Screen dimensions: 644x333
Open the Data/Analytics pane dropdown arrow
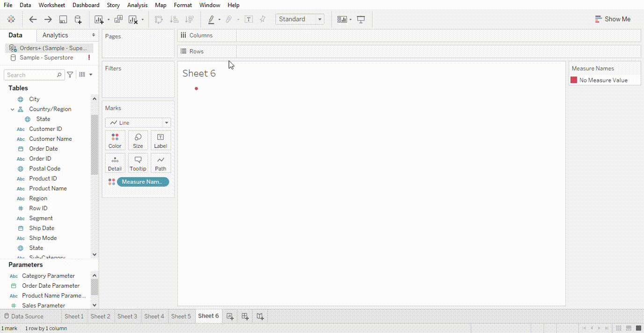click(x=94, y=35)
